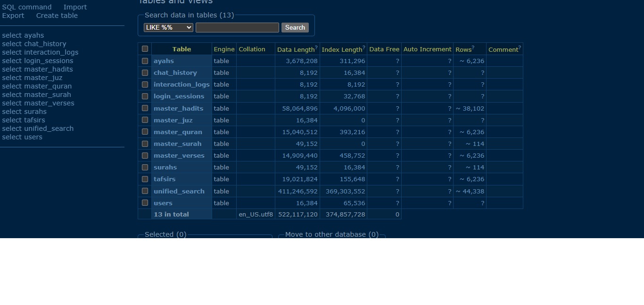
Task: Enable the users row checkbox
Action: [x=145, y=203]
